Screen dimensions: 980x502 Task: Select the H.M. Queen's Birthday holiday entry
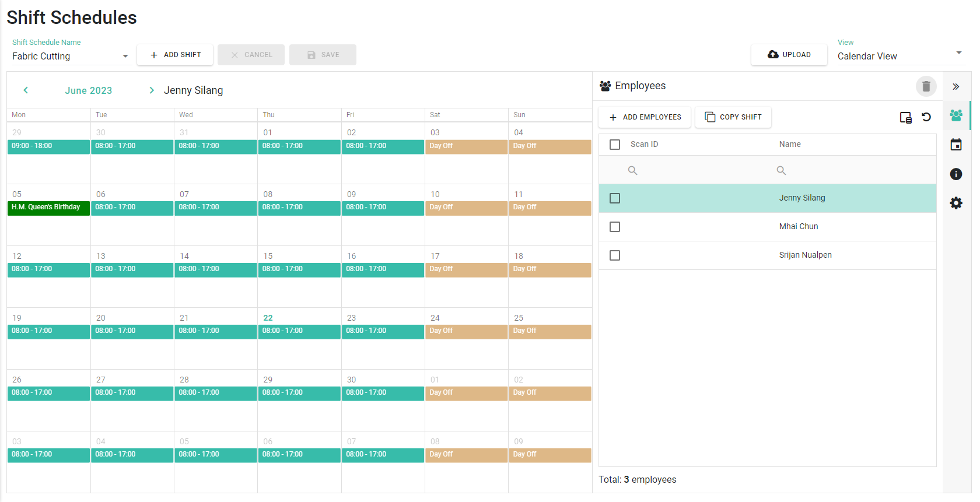48,208
